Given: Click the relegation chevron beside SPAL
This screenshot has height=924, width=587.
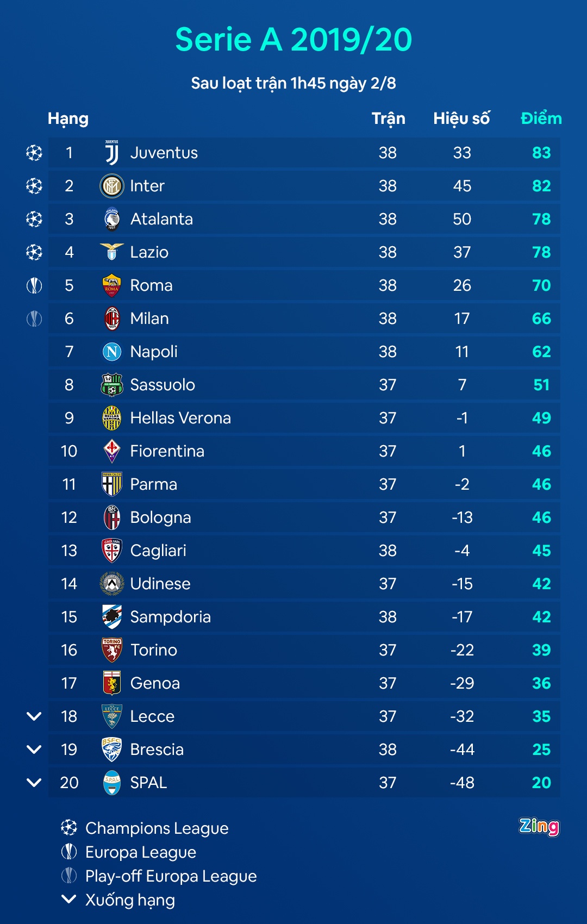Looking at the screenshot, I should click(x=34, y=783).
